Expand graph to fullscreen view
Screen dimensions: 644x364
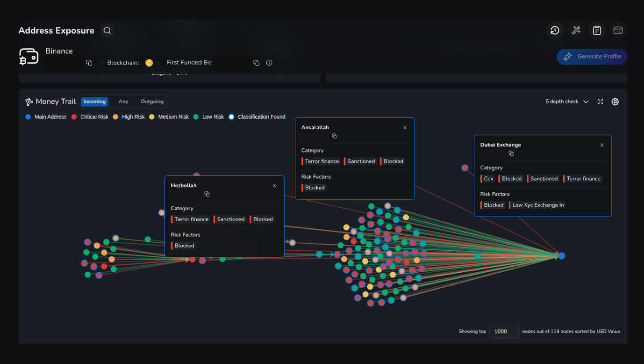pos(600,101)
